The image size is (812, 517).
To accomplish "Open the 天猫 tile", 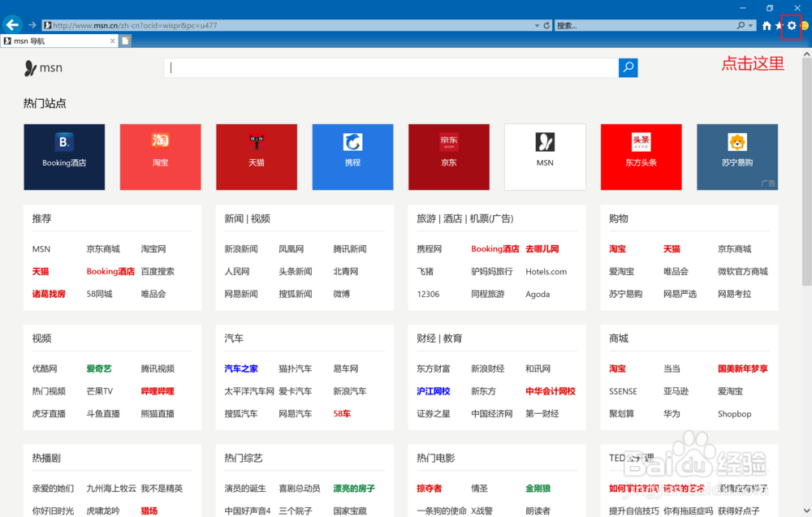I will click(257, 157).
